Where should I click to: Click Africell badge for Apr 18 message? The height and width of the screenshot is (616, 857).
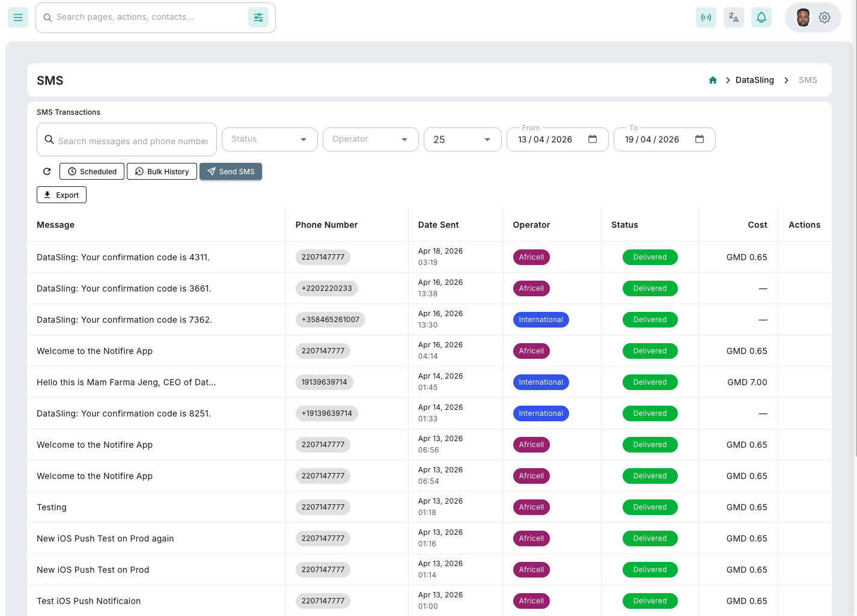click(x=531, y=257)
